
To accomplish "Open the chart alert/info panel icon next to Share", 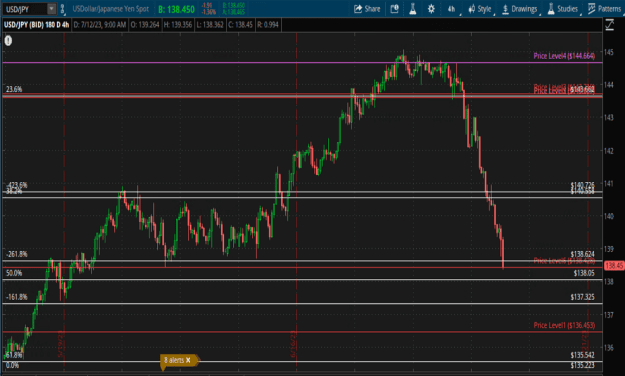I will 394,9.
